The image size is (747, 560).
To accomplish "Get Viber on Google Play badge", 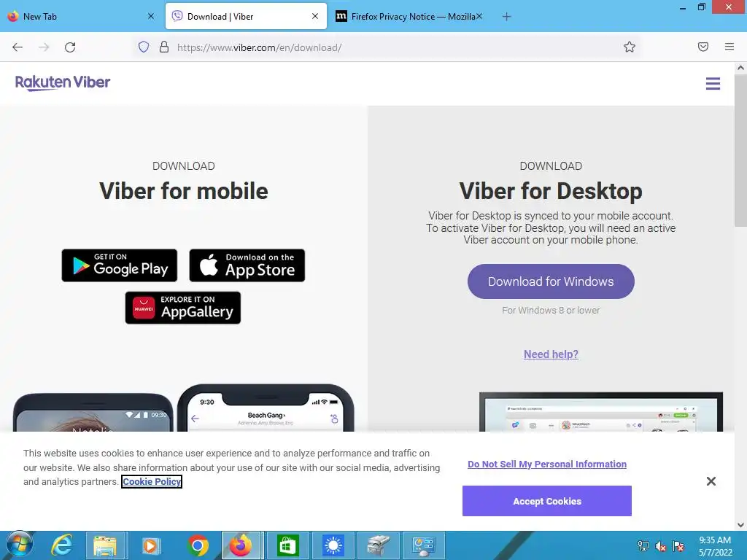I will pyautogui.click(x=120, y=265).
